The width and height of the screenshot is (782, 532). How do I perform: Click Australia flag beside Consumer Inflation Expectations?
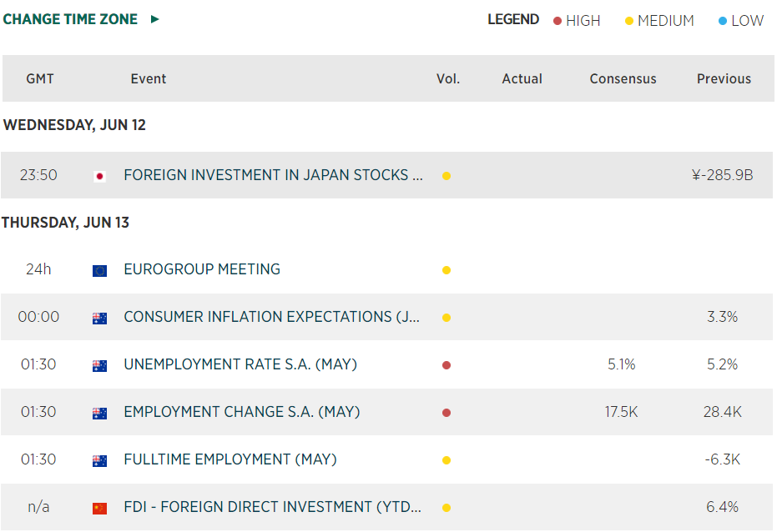pyautogui.click(x=99, y=318)
